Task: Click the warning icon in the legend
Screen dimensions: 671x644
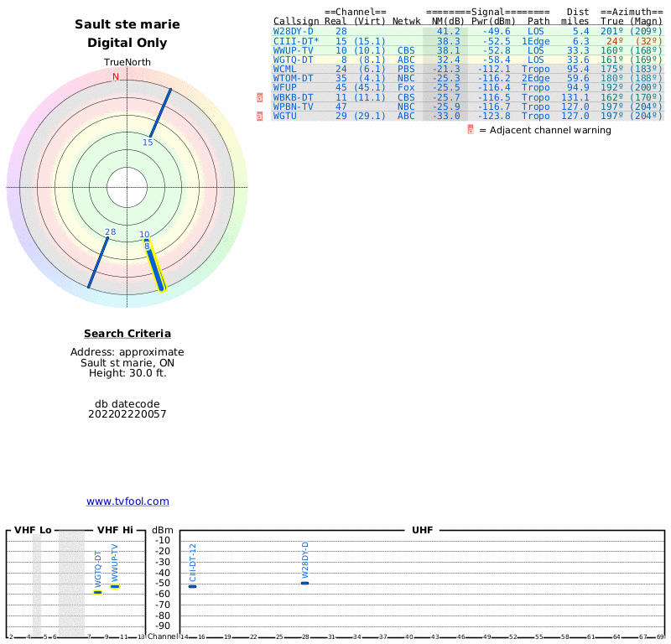Action: tap(471, 130)
